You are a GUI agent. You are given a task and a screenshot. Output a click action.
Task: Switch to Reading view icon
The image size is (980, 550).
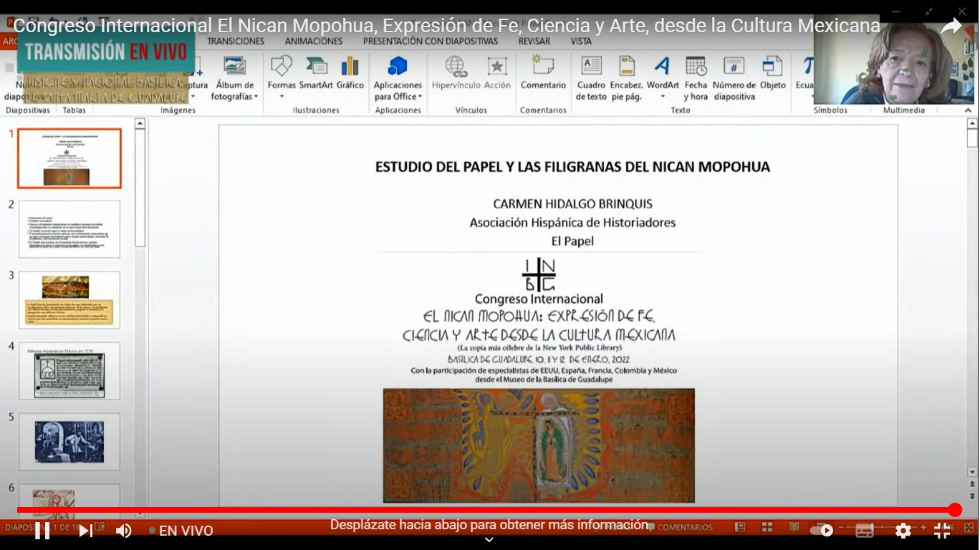tap(794, 527)
